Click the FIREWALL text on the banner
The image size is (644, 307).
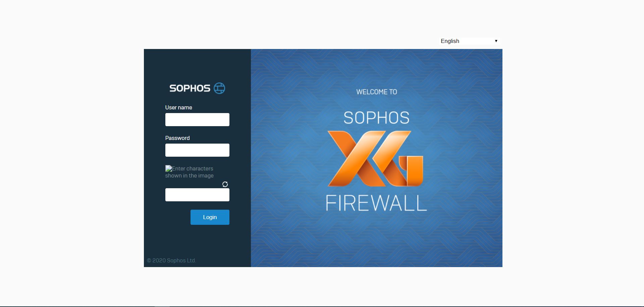(376, 203)
